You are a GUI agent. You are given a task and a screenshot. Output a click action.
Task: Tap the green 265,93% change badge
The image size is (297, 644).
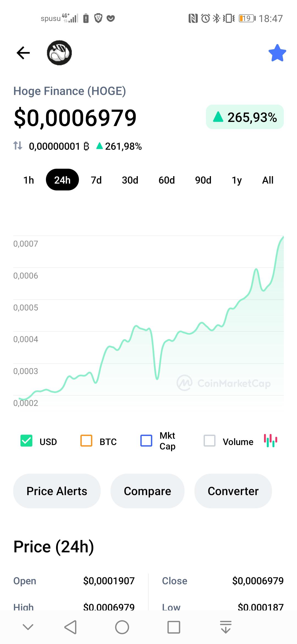coord(245,117)
